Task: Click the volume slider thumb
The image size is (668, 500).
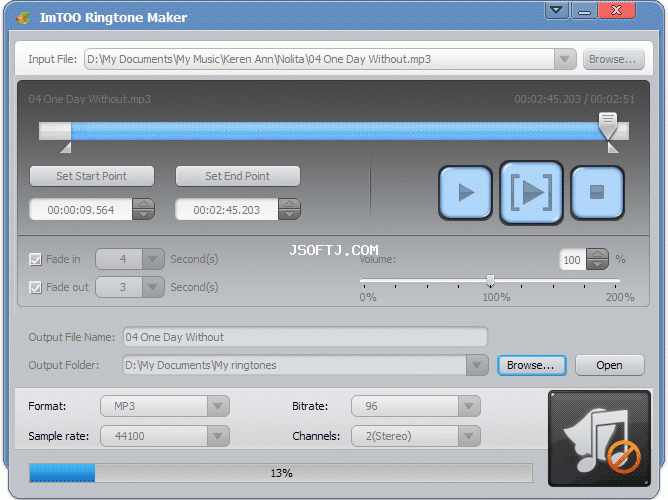Action: tap(490, 280)
